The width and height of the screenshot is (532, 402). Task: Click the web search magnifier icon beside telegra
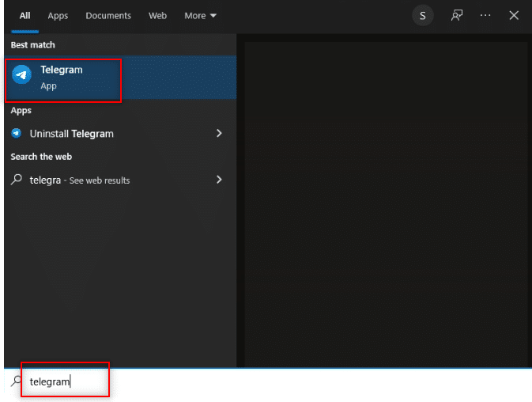17,180
